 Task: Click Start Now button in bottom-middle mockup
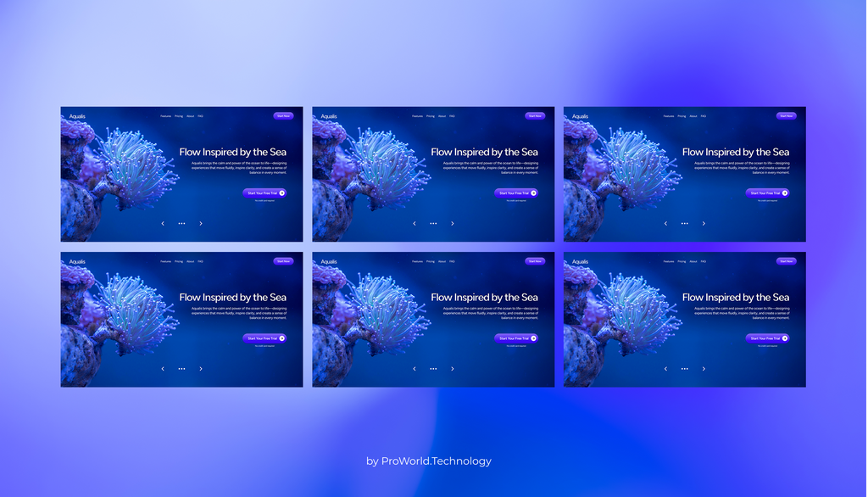click(535, 261)
